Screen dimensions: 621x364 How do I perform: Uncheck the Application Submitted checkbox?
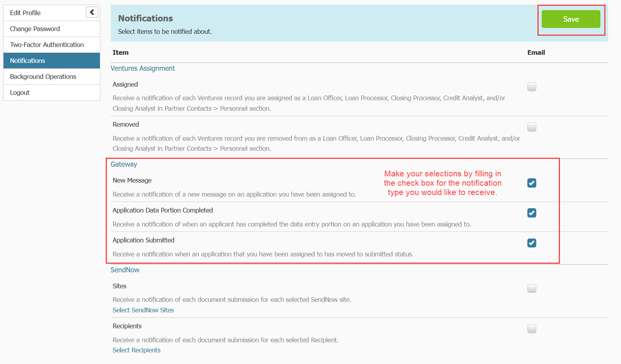tap(532, 243)
